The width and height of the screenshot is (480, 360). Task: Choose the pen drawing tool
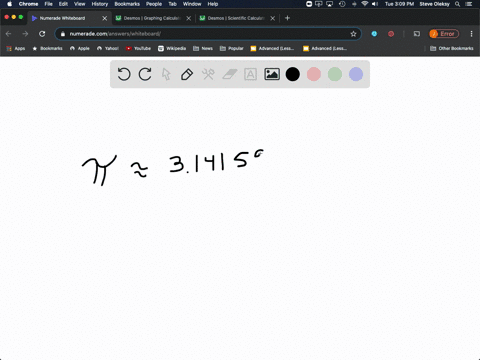click(187, 74)
